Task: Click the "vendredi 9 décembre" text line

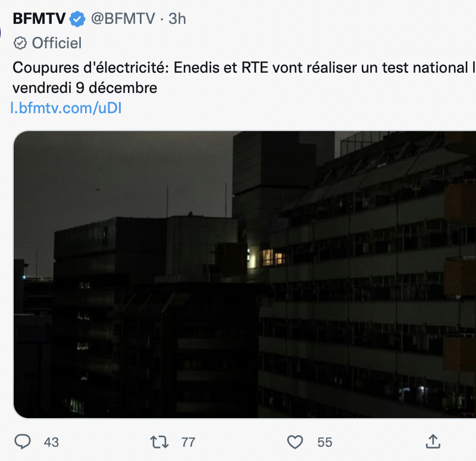Action: (84, 88)
